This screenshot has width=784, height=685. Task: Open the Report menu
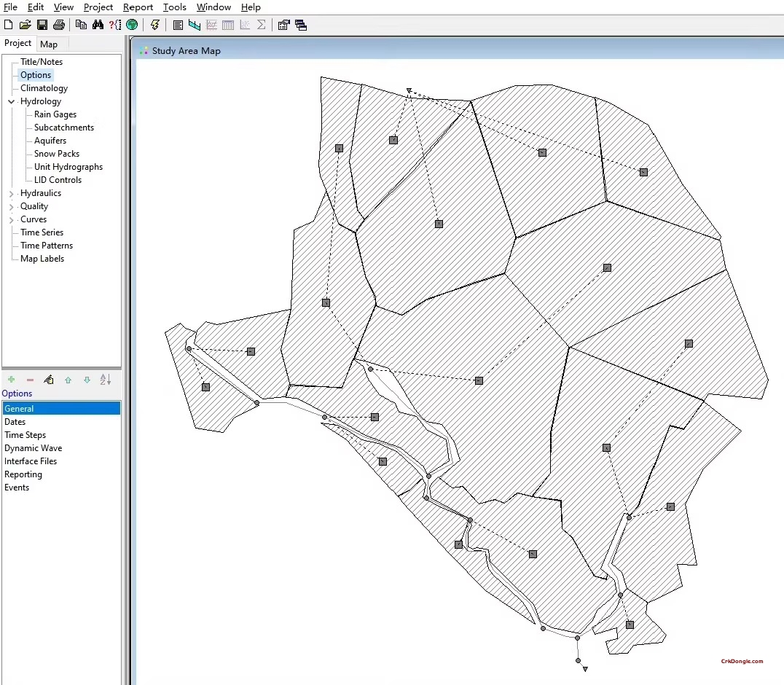[138, 7]
